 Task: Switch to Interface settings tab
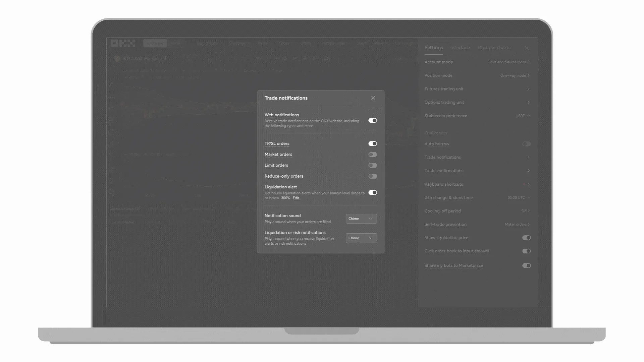click(460, 47)
